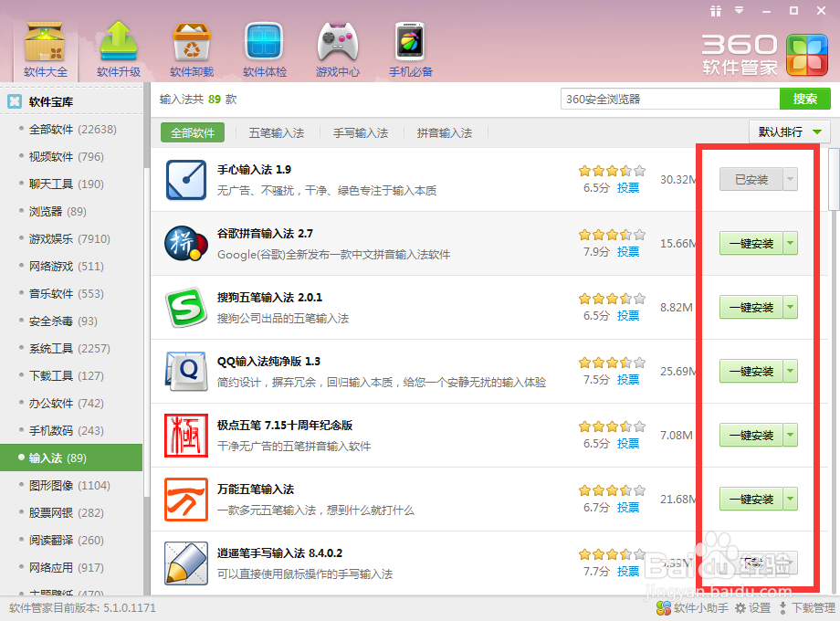
Task: Click the 搜狗五笔输入法 app icon
Action: click(x=186, y=308)
